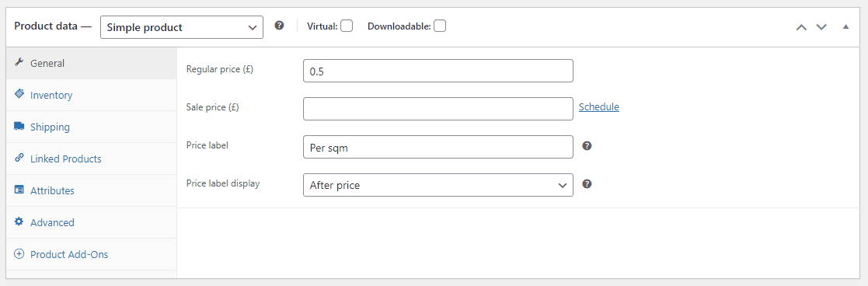
Task: Collapse the Product data panel triangle
Action: (845, 26)
